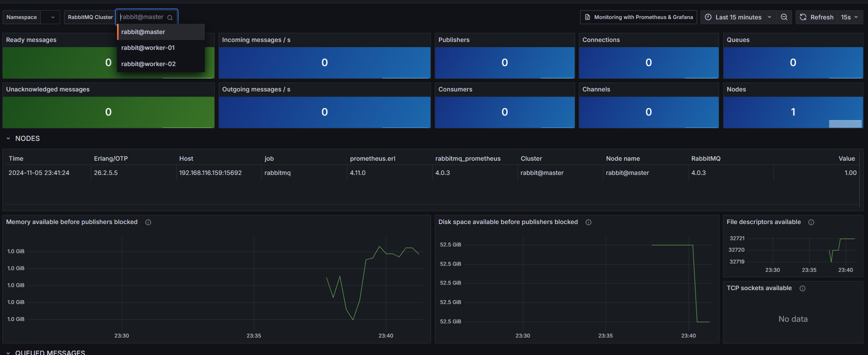Click the Publishers panel title

454,40
